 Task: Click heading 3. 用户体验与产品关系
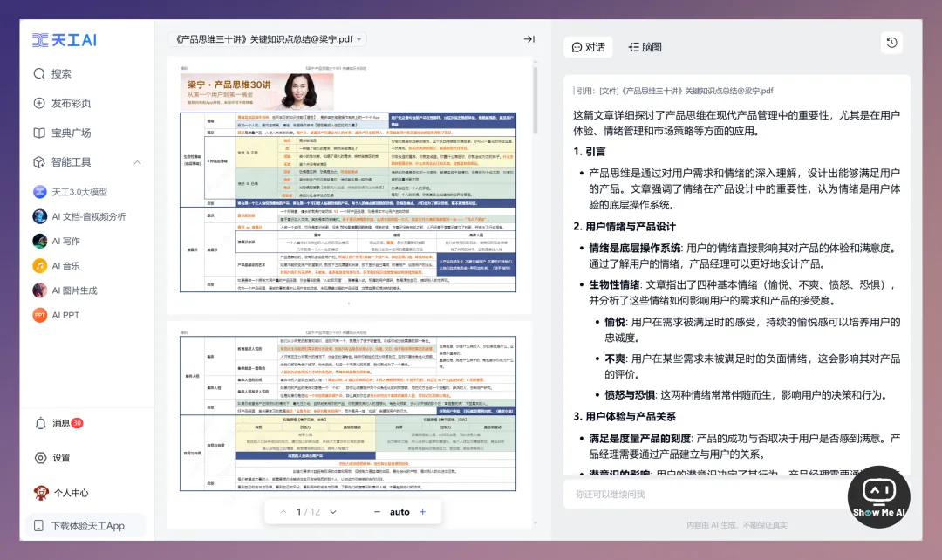[x=625, y=416]
